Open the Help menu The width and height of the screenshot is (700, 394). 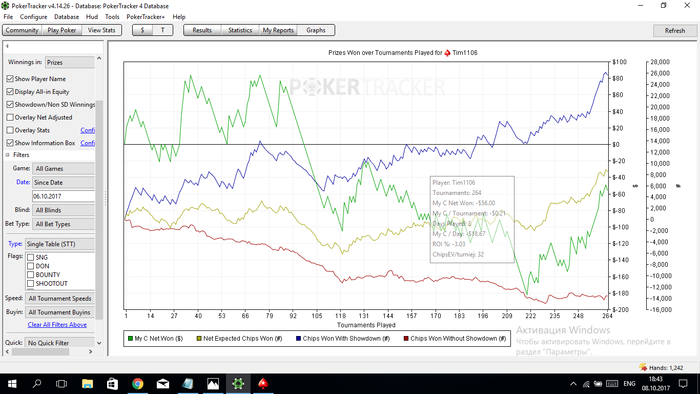click(179, 17)
